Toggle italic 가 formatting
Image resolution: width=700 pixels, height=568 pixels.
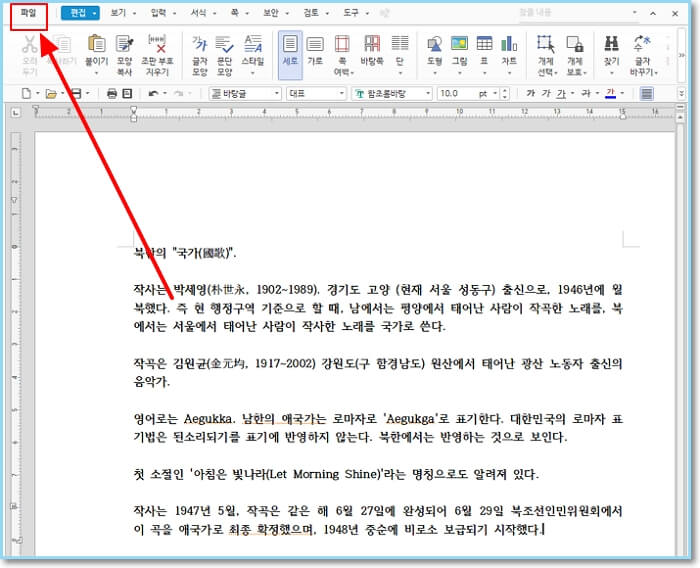coord(546,93)
